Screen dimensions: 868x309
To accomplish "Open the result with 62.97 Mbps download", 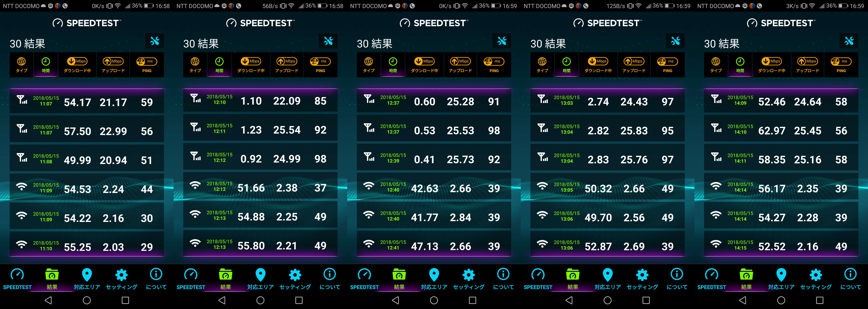I will [781, 130].
